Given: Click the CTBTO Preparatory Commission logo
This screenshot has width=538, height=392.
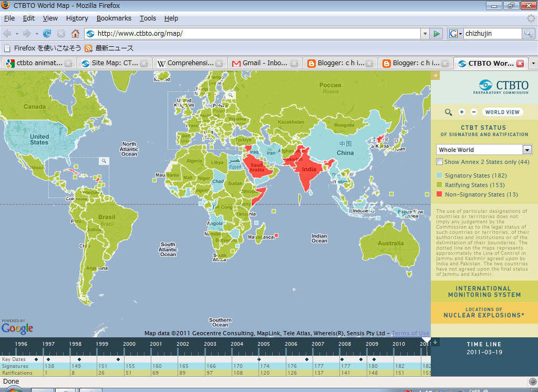Looking at the screenshot, I should pyautogui.click(x=501, y=87).
